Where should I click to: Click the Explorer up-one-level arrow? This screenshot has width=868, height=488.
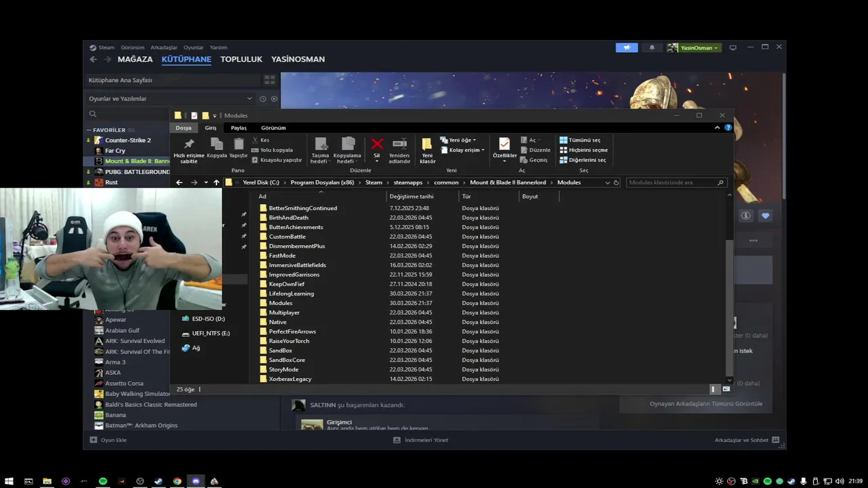[216, 182]
